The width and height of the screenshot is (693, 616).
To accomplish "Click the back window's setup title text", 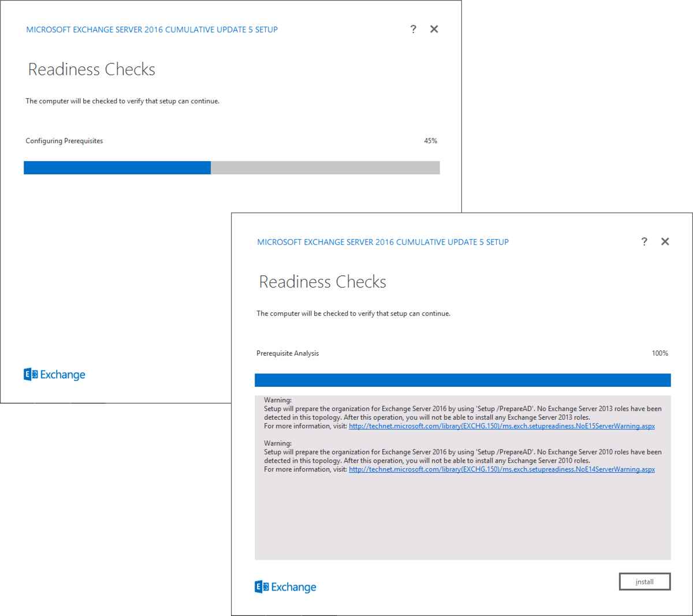I will click(x=152, y=29).
